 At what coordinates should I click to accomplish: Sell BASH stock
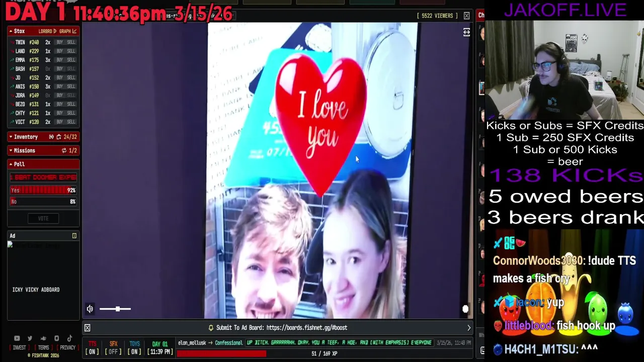pyautogui.click(x=71, y=69)
